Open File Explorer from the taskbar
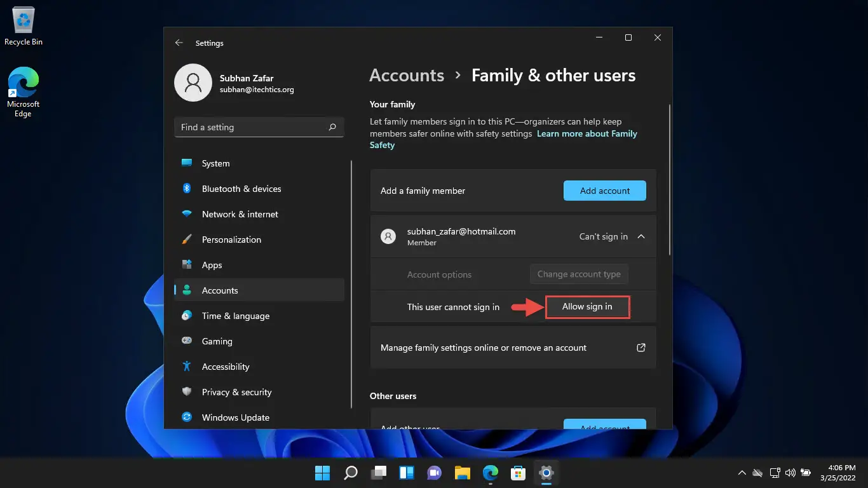Viewport: 868px width, 488px height. 463,473
